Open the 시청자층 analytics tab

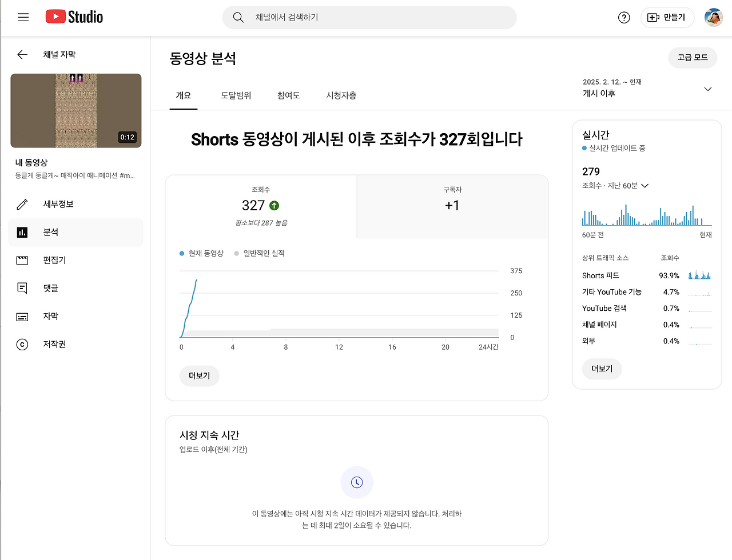(341, 96)
